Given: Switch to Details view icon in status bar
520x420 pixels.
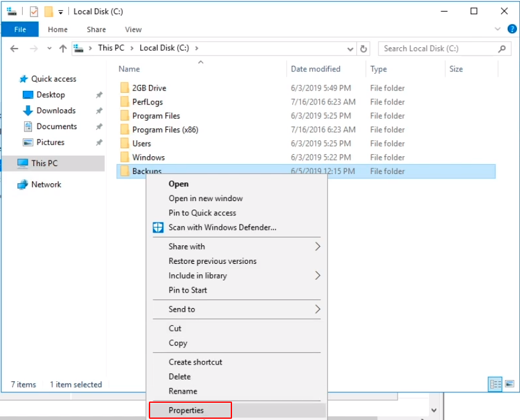Looking at the screenshot, I should coord(495,384).
